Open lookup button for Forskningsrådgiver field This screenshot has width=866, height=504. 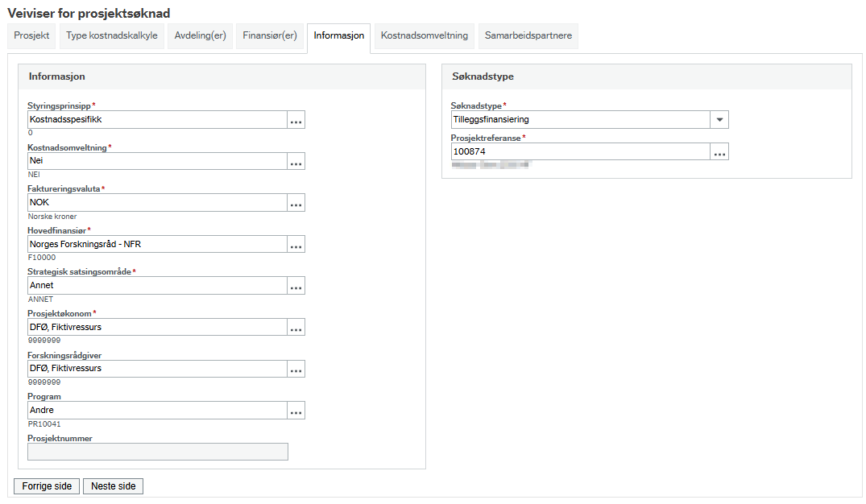296,369
